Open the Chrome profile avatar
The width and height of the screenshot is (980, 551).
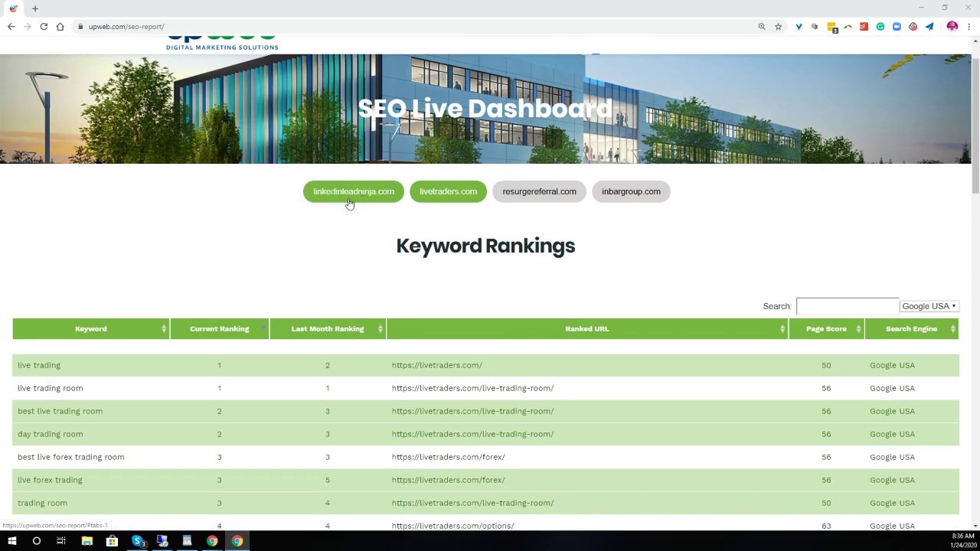click(952, 26)
